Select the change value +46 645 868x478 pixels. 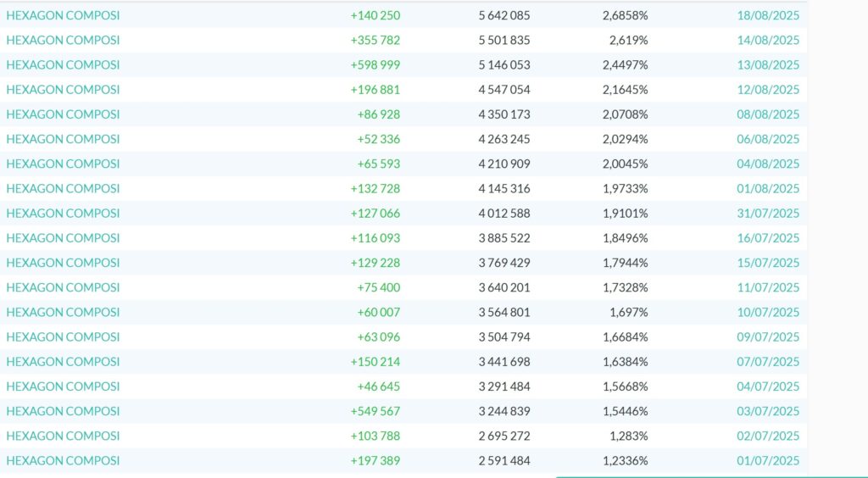point(379,386)
